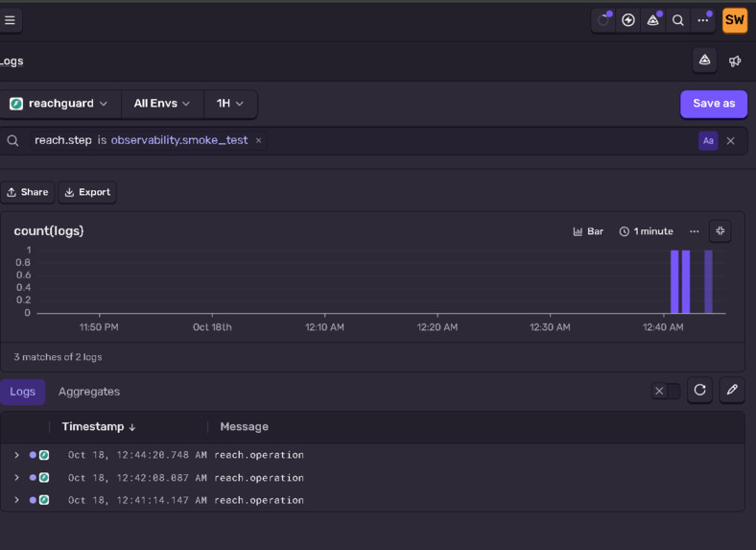756x550 pixels.
Task: Open the 1H time range dropdown
Action: tap(230, 104)
